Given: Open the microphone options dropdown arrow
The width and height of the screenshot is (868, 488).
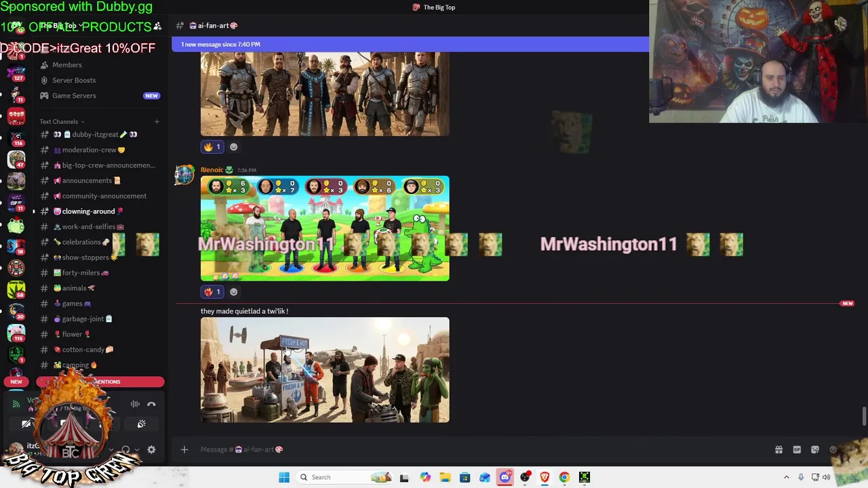Looking at the screenshot, I should coord(111,450).
